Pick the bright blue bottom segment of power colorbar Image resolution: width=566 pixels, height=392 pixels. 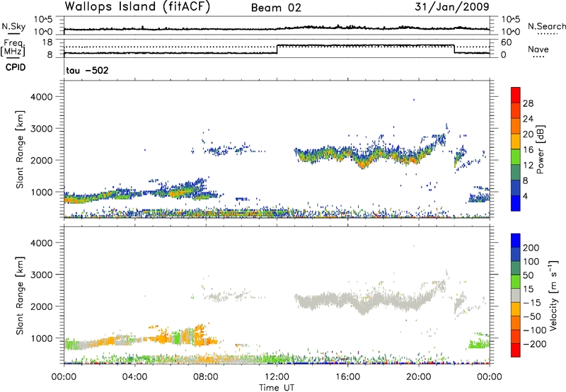pos(516,203)
